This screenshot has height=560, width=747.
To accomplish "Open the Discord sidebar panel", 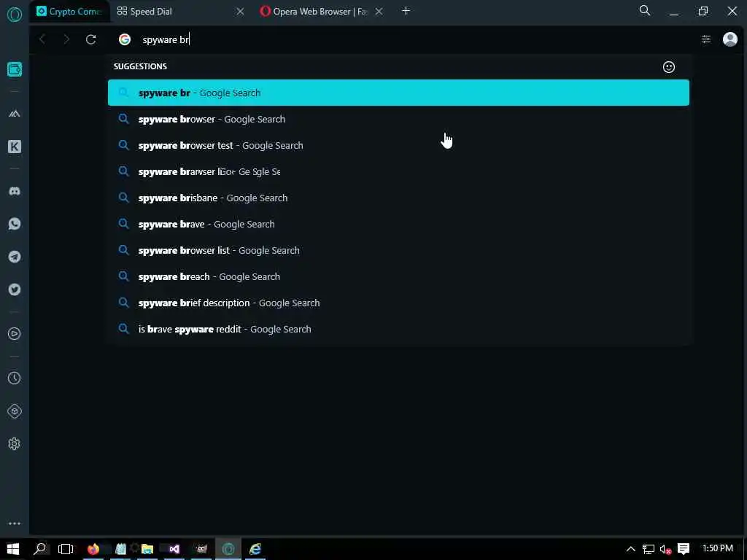I will click(x=15, y=192).
